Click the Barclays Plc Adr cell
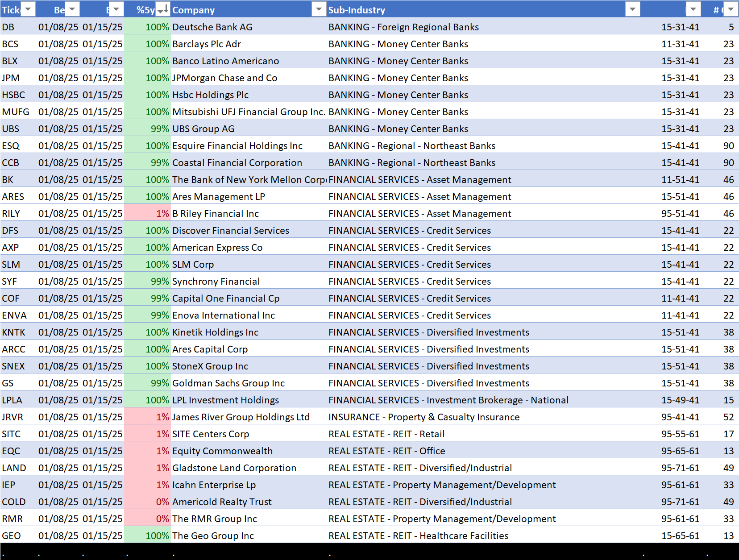The image size is (739, 560). click(249, 44)
